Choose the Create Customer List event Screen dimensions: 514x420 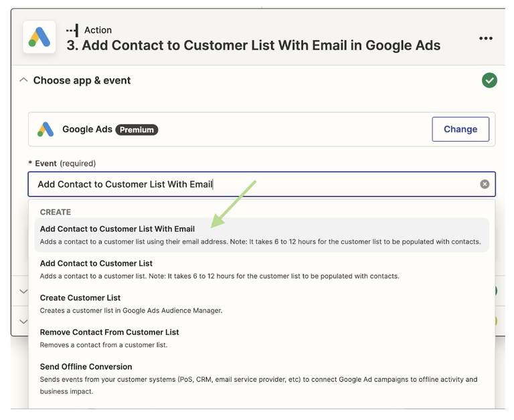[x=262, y=304]
